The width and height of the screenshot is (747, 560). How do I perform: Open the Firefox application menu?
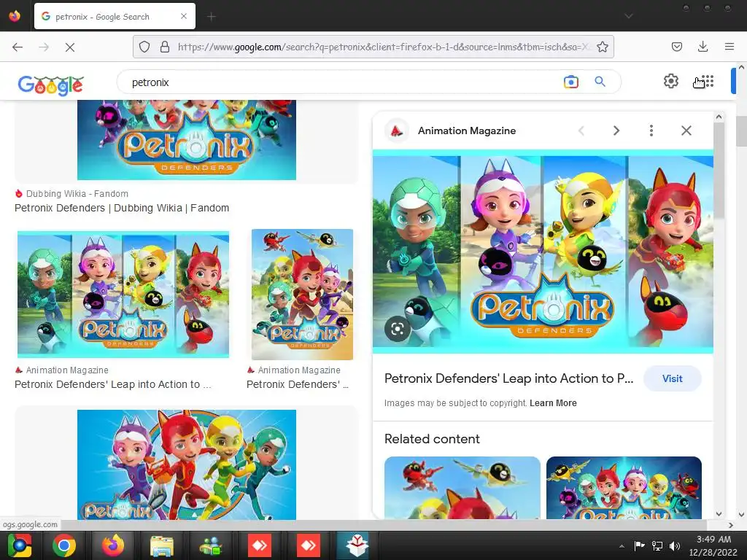coord(729,47)
